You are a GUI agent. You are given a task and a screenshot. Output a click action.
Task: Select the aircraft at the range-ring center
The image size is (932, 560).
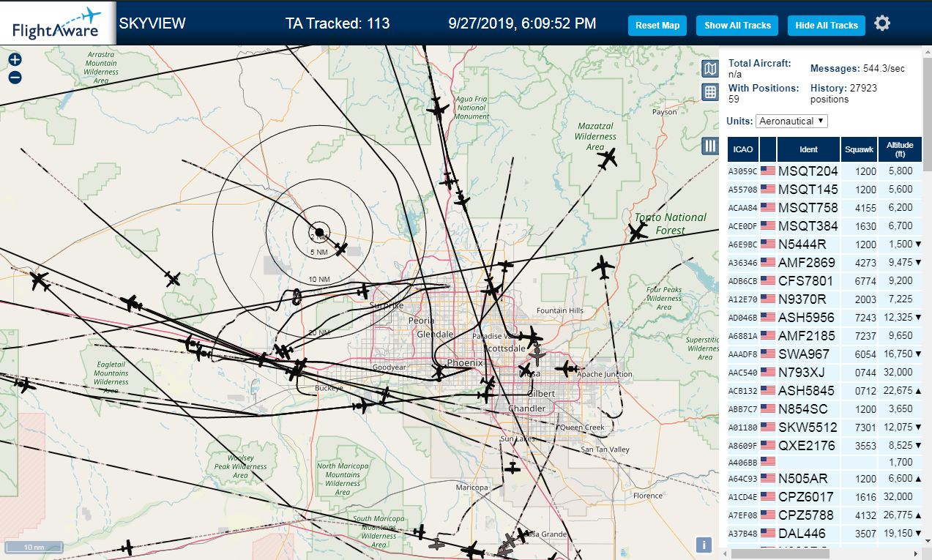tap(319, 232)
